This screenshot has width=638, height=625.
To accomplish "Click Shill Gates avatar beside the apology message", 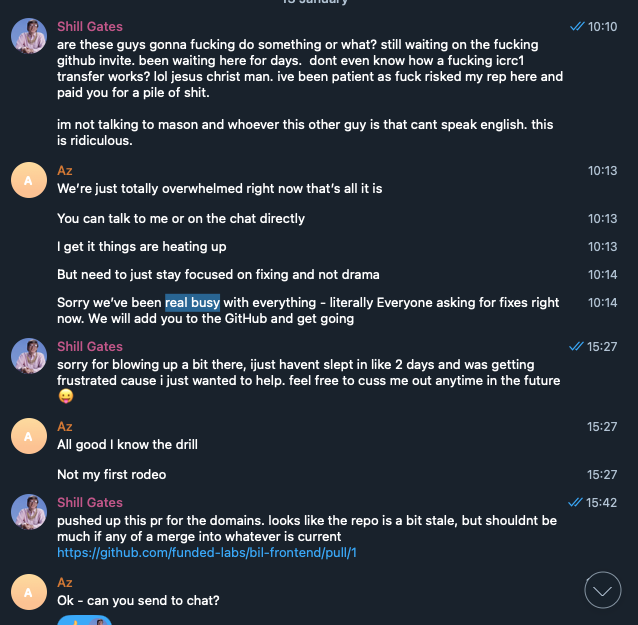I will 28,356.
